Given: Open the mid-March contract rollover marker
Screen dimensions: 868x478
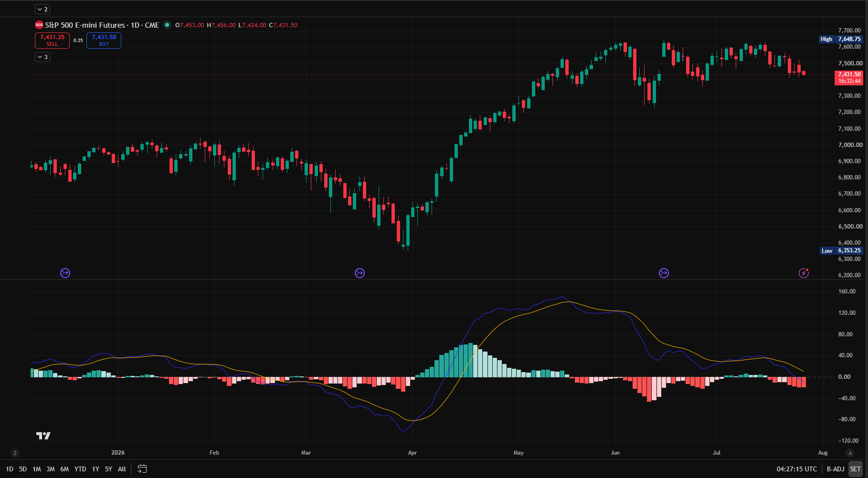Looking at the screenshot, I should pyautogui.click(x=360, y=273).
